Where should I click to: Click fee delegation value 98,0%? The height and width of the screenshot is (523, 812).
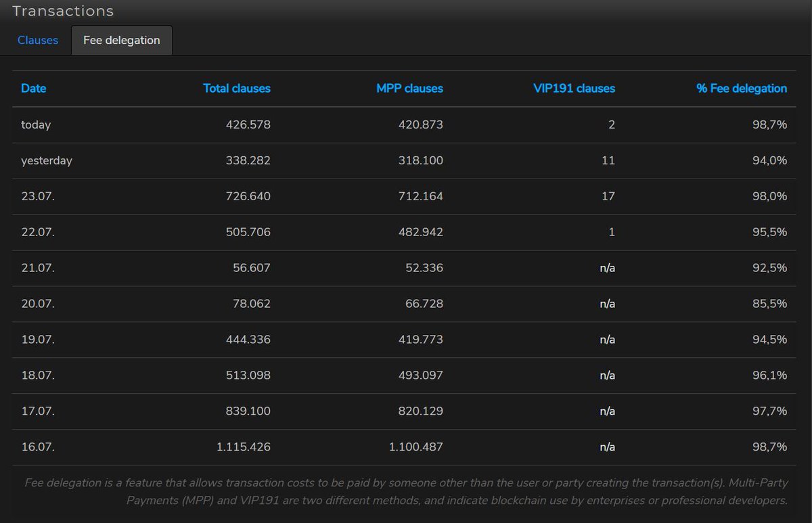point(769,196)
